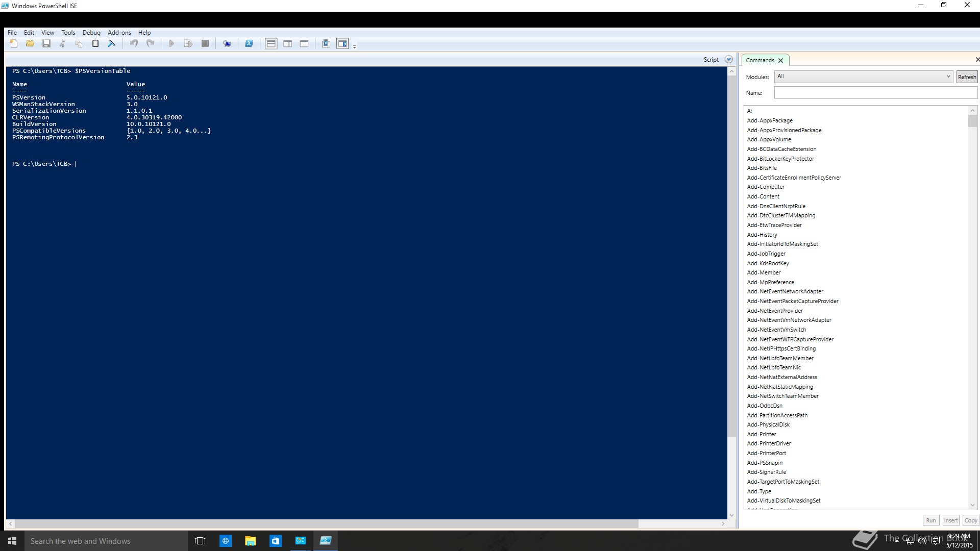
Task: Click scroll-right arrow of console pane
Action: tap(723, 523)
